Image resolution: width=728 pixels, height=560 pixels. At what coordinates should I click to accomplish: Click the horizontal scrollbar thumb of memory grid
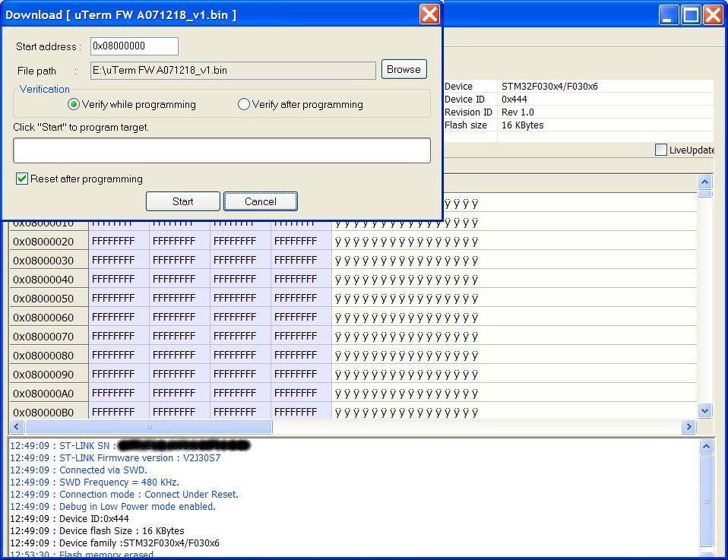[149, 427]
